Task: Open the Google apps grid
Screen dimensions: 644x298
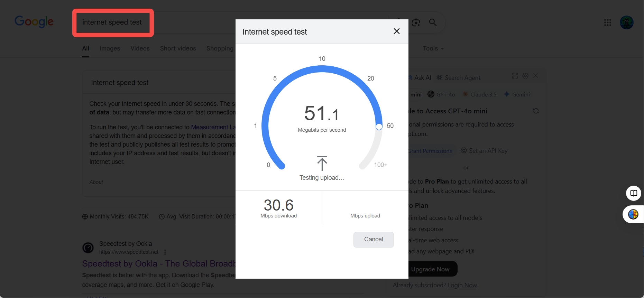Action: (x=607, y=22)
